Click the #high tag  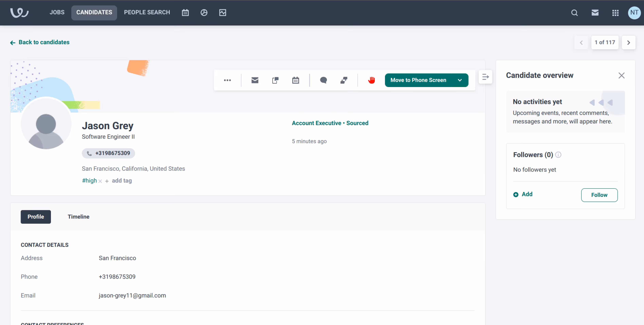[x=89, y=181]
